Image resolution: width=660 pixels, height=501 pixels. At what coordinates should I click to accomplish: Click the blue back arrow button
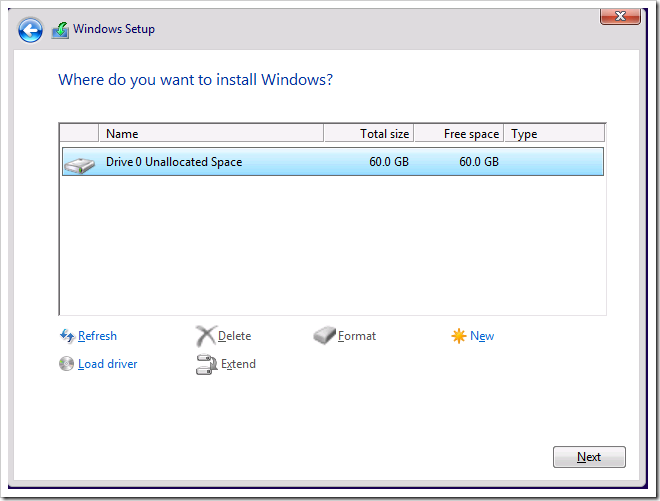[30, 30]
